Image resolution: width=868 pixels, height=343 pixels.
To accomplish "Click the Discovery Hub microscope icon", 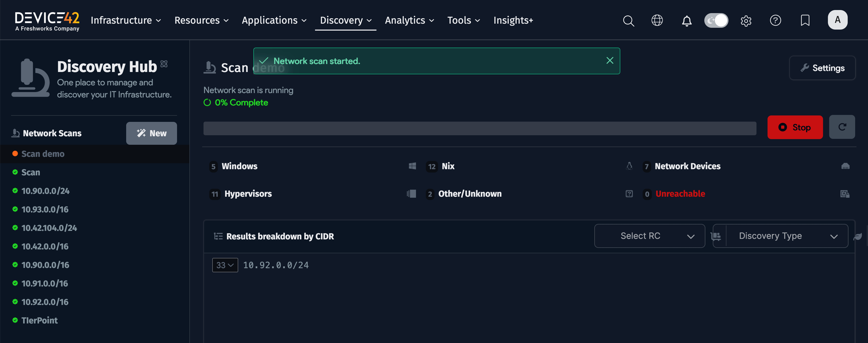I will click(30, 78).
